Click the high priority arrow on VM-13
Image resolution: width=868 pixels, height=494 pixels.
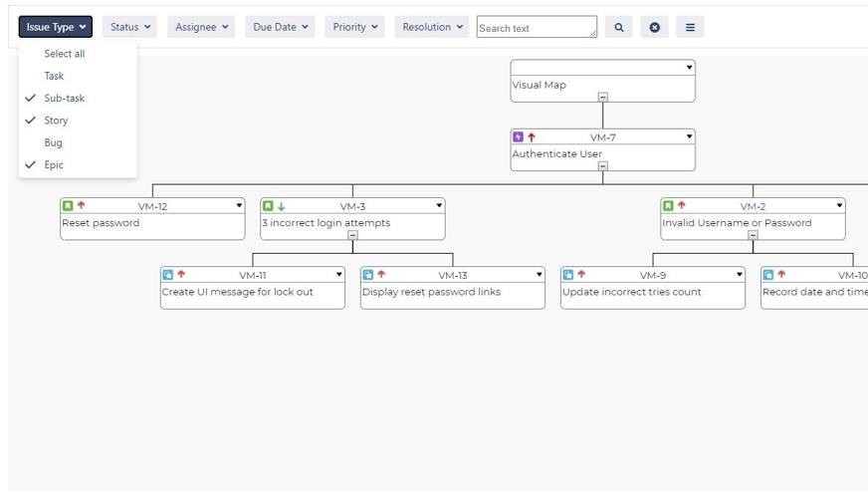pos(381,275)
